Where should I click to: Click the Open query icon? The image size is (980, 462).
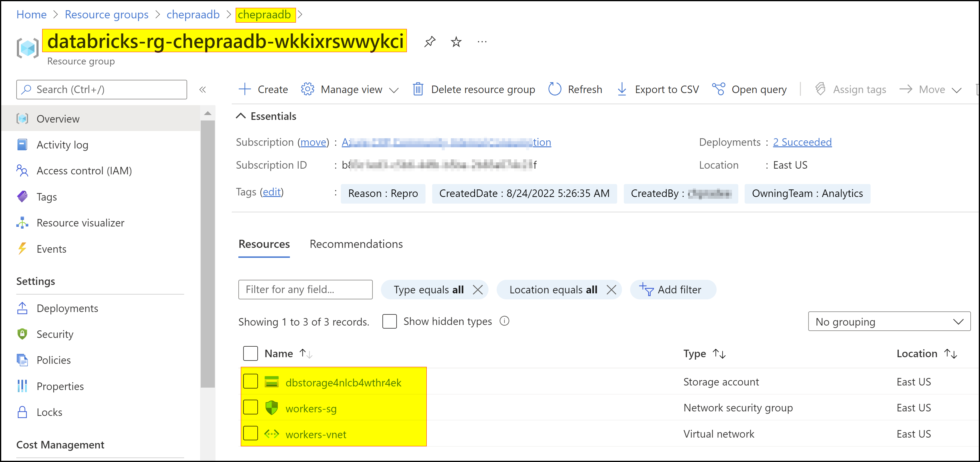click(718, 89)
